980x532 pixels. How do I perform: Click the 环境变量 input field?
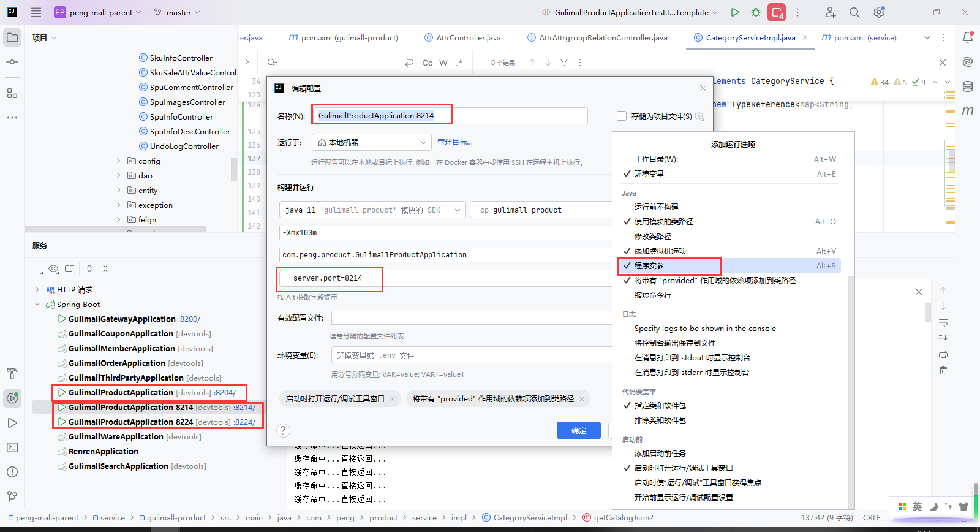[472, 355]
